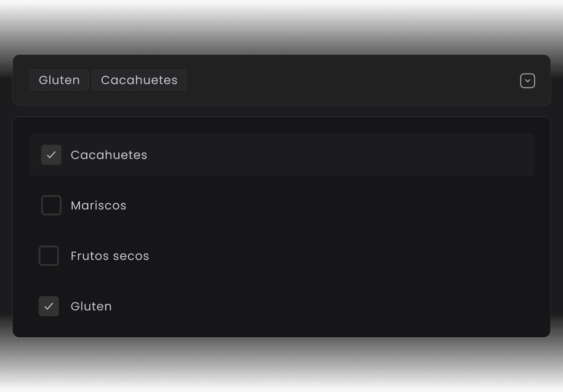
Task: Click the Frutos secos row right of its label
Action: pyautogui.click(x=337, y=256)
